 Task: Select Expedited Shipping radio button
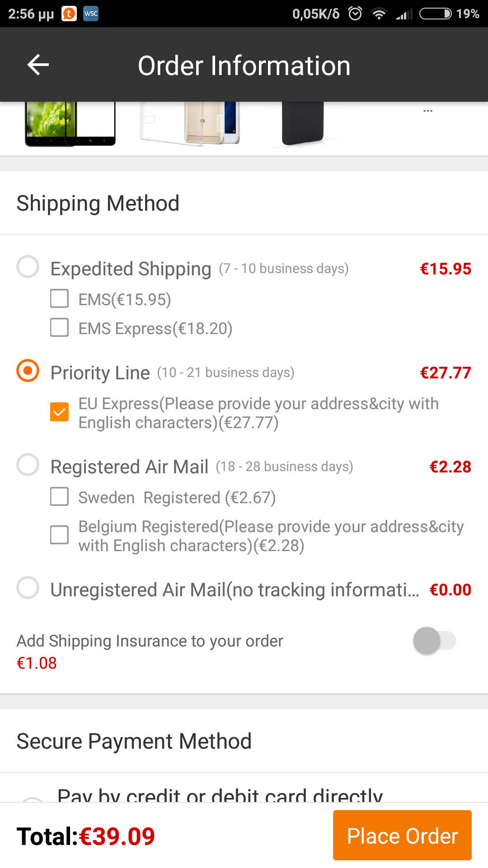tap(28, 267)
